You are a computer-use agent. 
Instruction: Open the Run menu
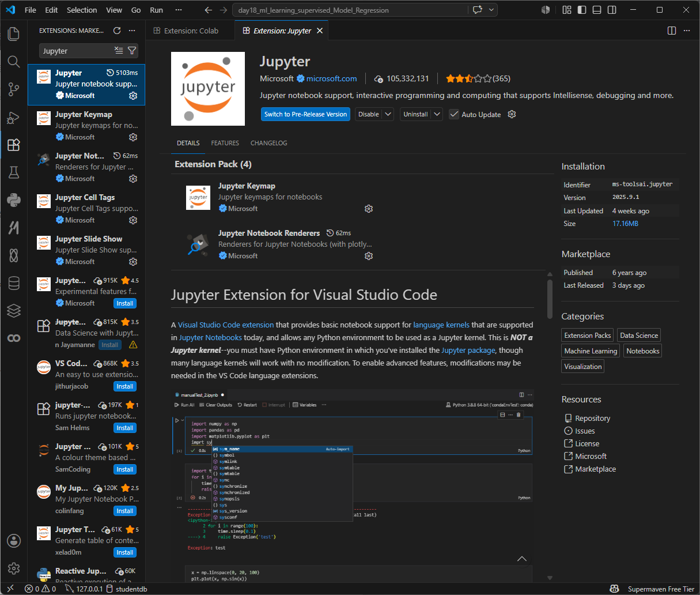point(156,10)
